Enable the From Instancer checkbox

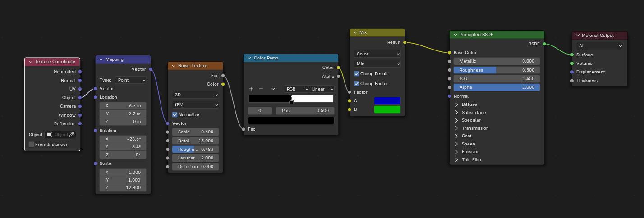pyautogui.click(x=31, y=145)
